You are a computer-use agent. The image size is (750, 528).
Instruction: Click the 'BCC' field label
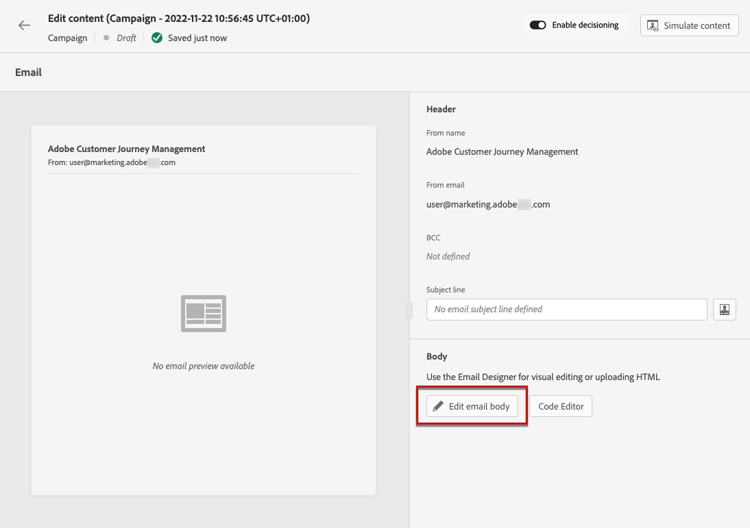pos(433,238)
